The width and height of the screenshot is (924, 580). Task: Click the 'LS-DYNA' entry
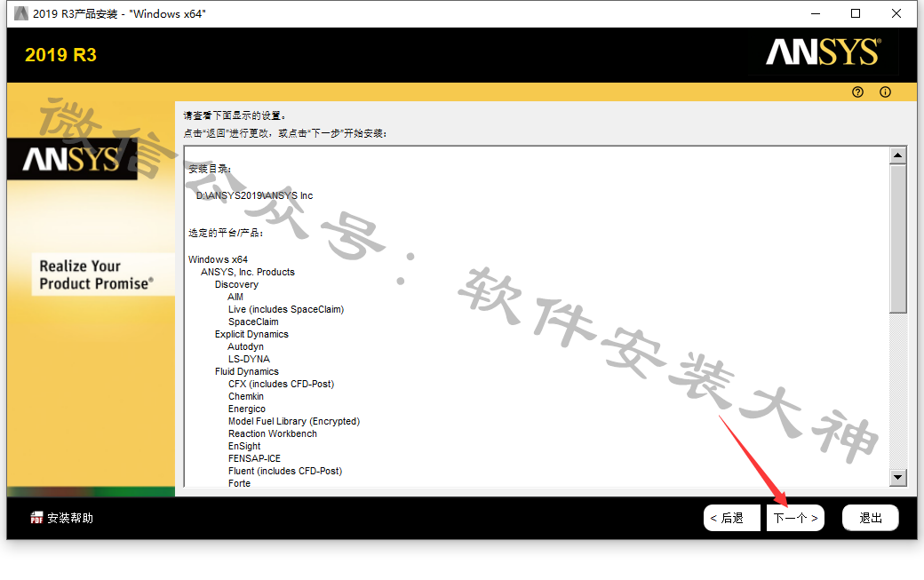coord(250,359)
